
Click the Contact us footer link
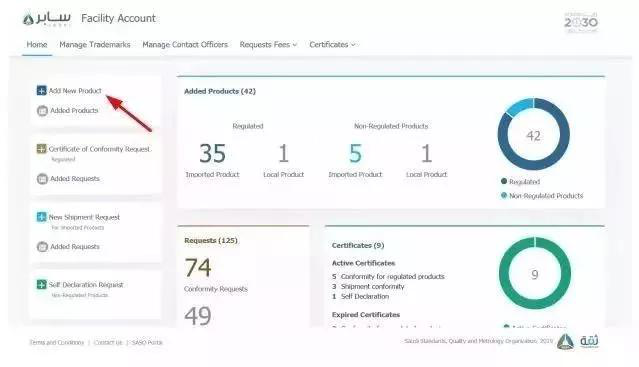108,342
